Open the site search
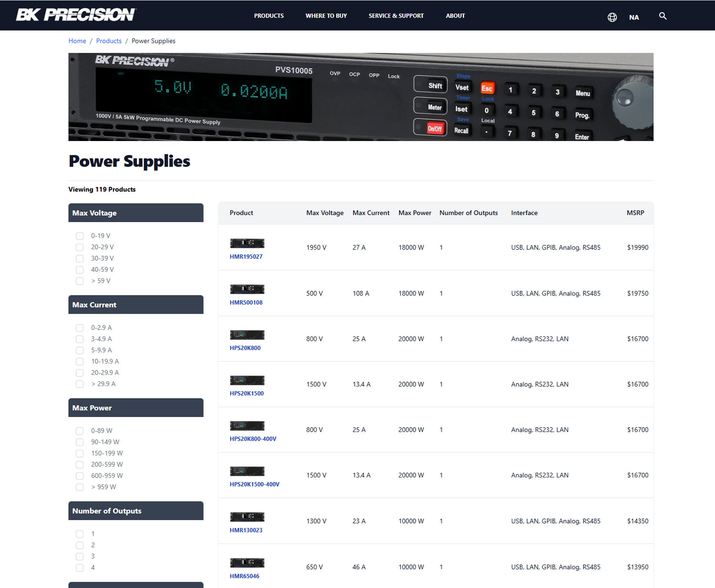The image size is (715, 588). pyautogui.click(x=663, y=16)
